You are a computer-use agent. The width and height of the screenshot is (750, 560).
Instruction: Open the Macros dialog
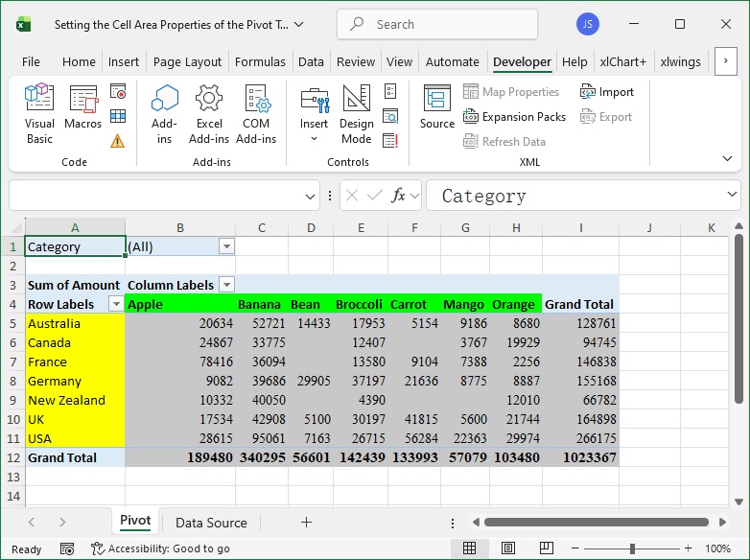[x=83, y=106]
